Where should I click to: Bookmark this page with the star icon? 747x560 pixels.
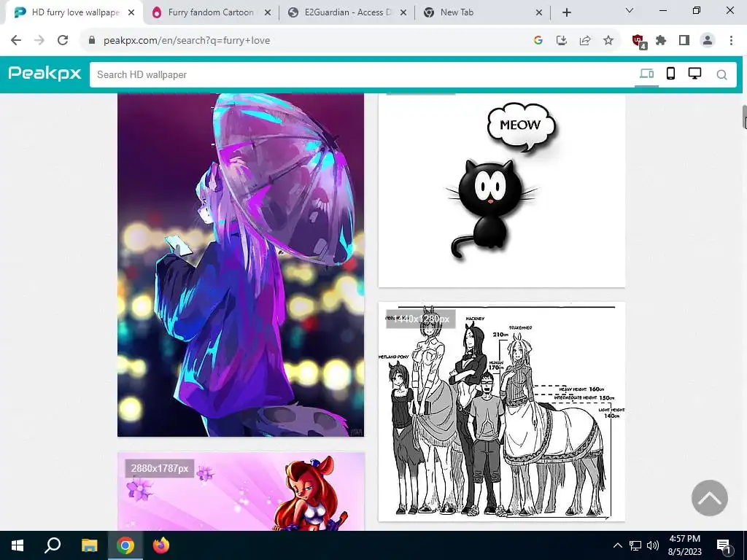(608, 41)
